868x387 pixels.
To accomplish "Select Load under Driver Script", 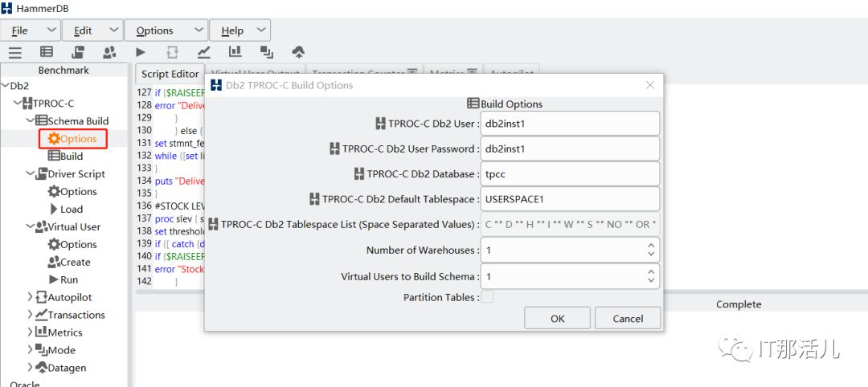I will [66, 210].
